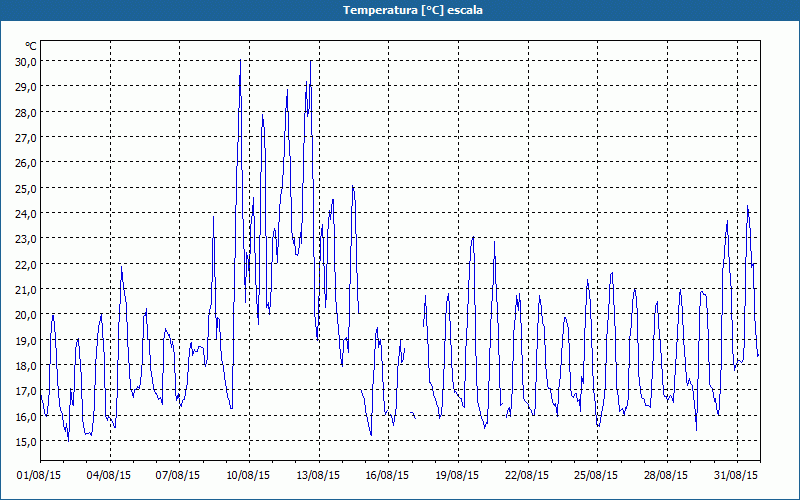Select the 22,0 y-axis value
The width and height of the screenshot is (800, 500).
pos(26,264)
